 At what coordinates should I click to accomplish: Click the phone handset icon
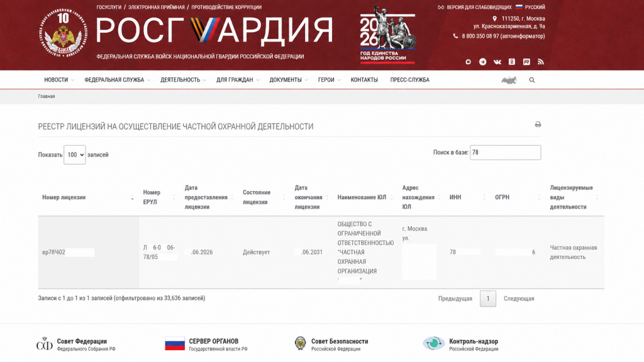[x=455, y=36]
